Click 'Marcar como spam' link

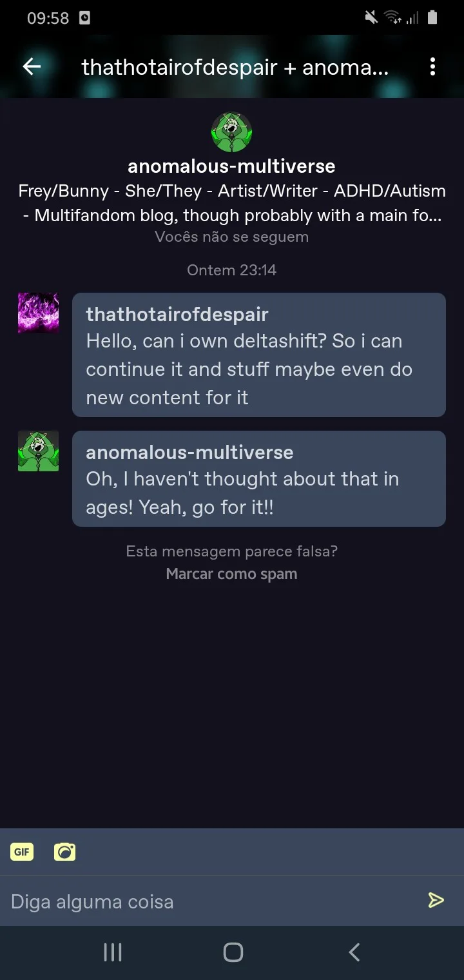click(231, 574)
